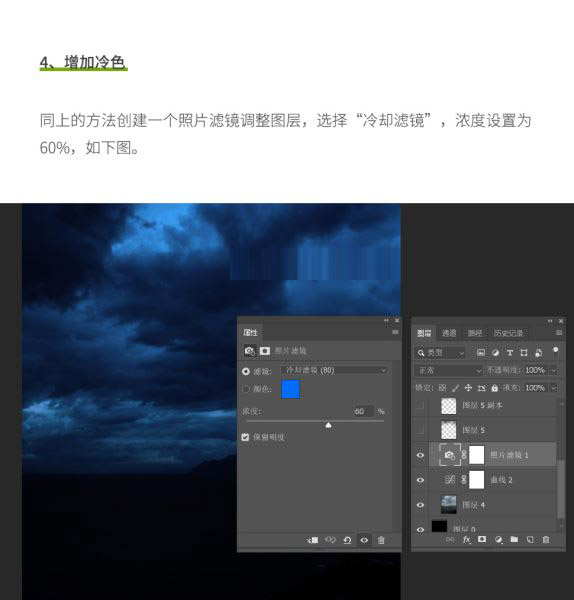Filter layers by pixel layer icon
The image size is (574, 600).
coord(481,353)
